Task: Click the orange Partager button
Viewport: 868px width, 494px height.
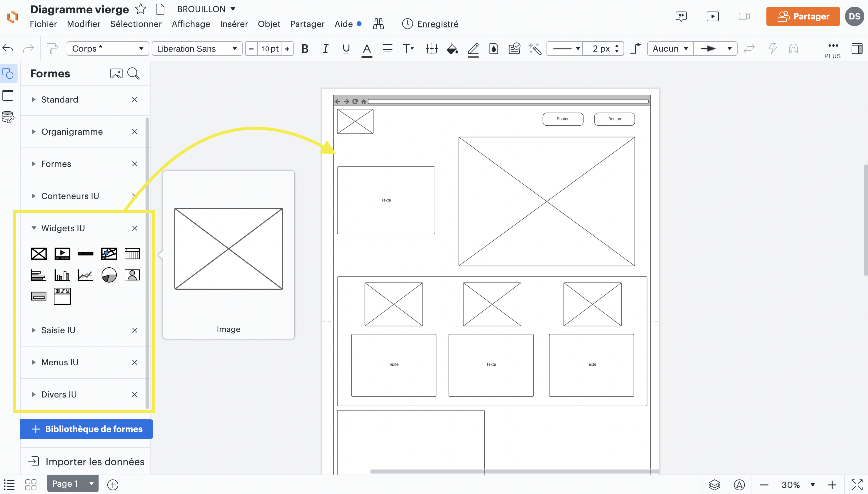Action: [x=803, y=16]
